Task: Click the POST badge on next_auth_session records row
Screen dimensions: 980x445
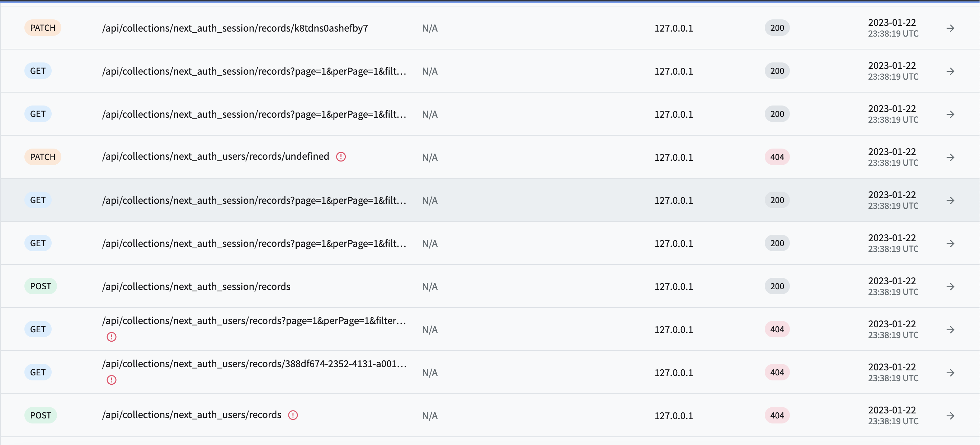Action: pos(40,286)
